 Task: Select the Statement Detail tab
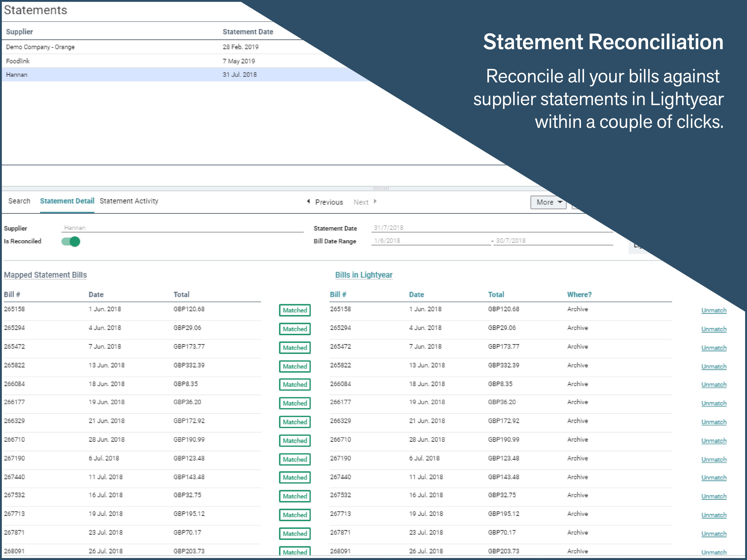[x=67, y=201]
